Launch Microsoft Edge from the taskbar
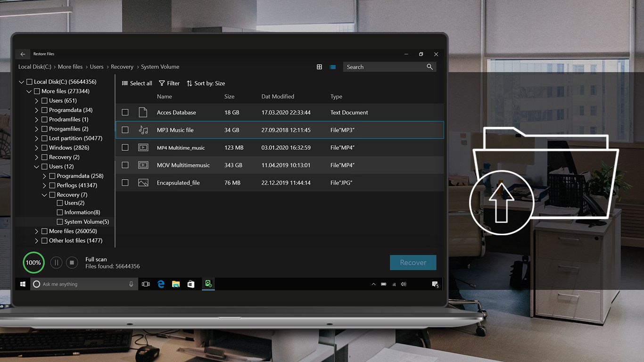Image resolution: width=644 pixels, height=362 pixels. click(x=161, y=284)
